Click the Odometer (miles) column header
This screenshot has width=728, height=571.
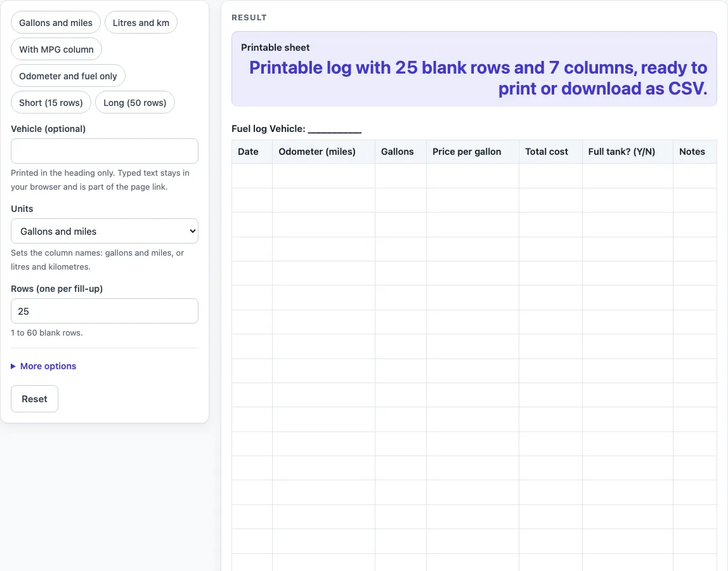point(323,152)
